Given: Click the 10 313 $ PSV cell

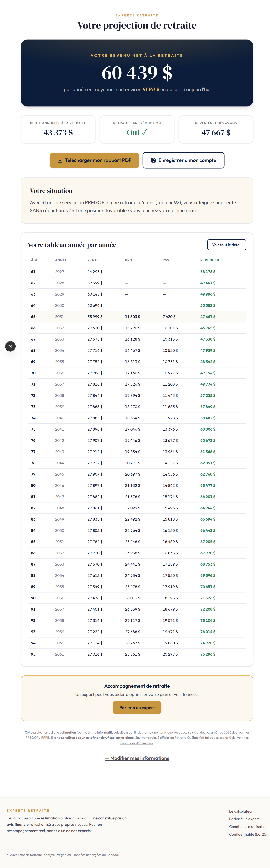Looking at the screenshot, I should point(170,339).
